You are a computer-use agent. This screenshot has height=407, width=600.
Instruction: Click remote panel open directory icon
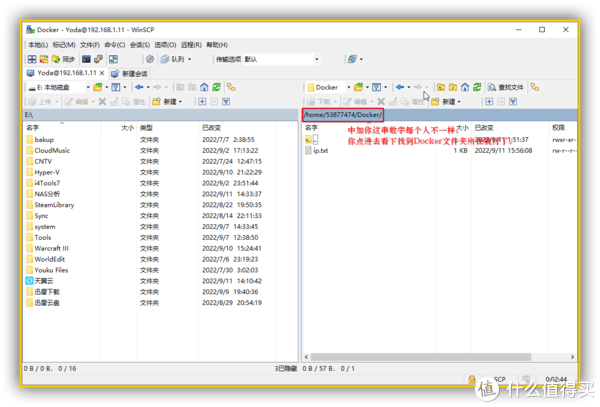359,87
